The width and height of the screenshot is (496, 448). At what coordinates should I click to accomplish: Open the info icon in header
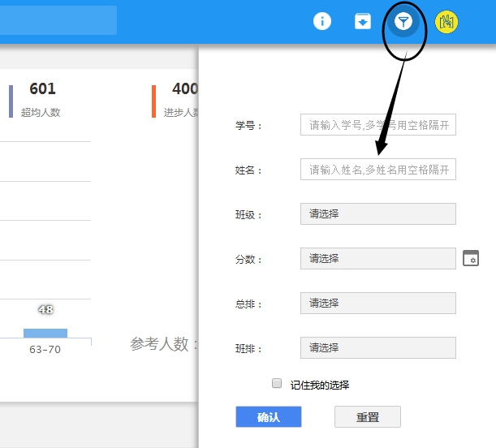pos(322,22)
